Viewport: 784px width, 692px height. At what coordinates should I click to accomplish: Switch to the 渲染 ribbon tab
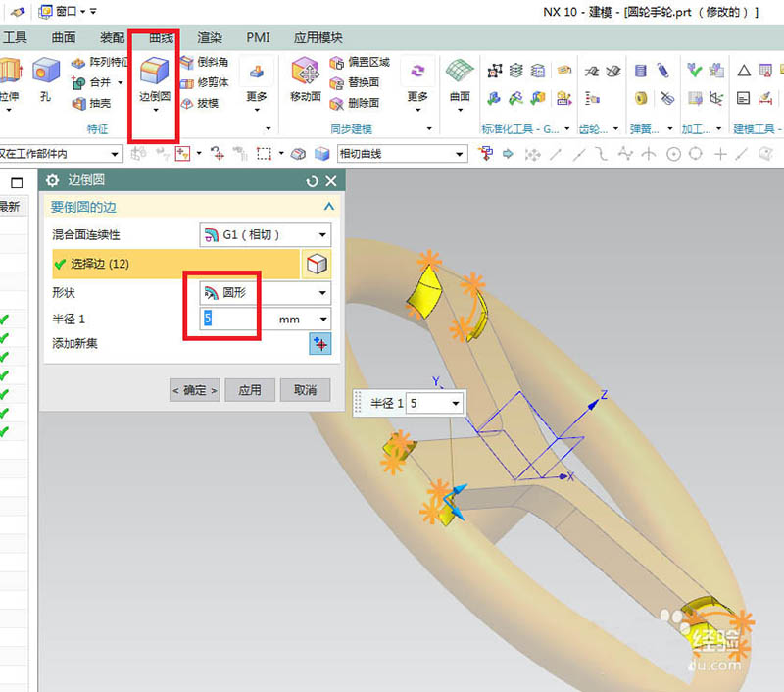click(x=210, y=37)
